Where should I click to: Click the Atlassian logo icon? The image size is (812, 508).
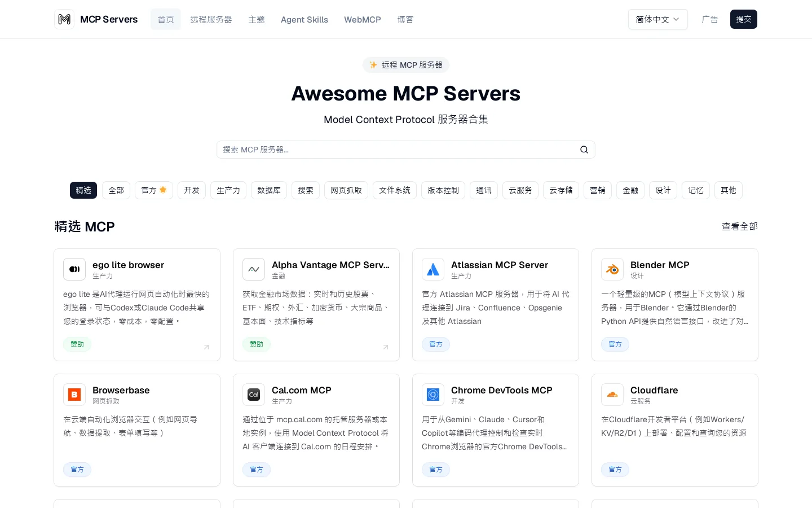point(433,269)
